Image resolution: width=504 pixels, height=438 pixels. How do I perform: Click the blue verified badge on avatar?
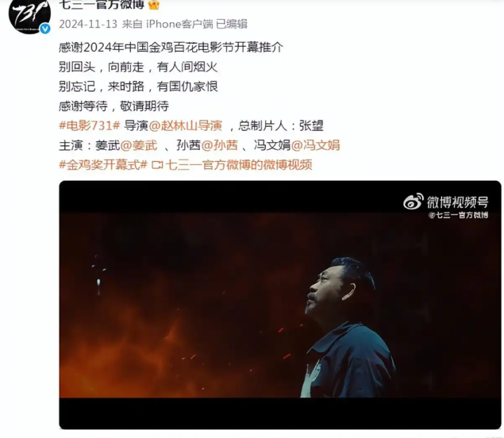coord(45,29)
